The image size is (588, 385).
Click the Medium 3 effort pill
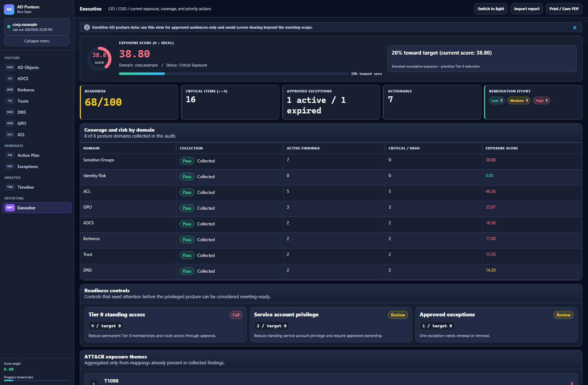(x=519, y=100)
